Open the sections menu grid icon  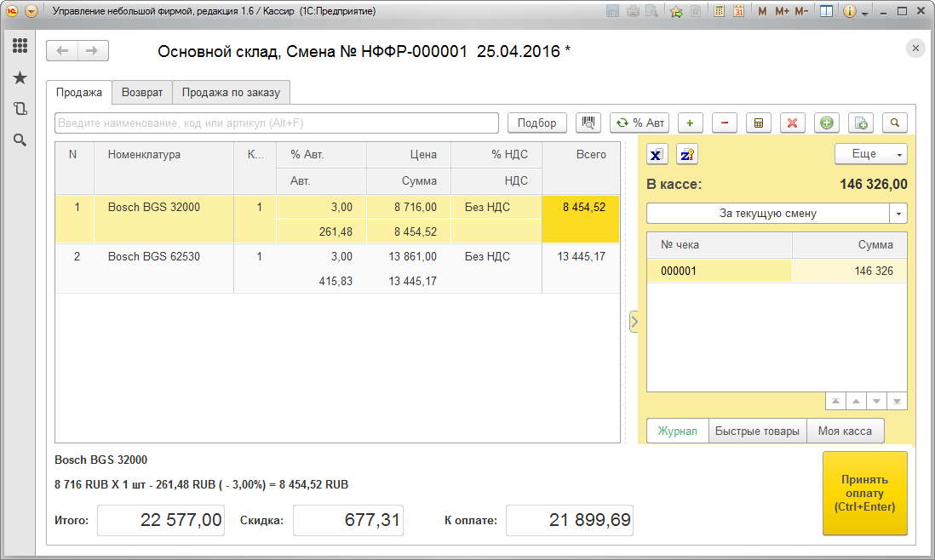(20, 46)
